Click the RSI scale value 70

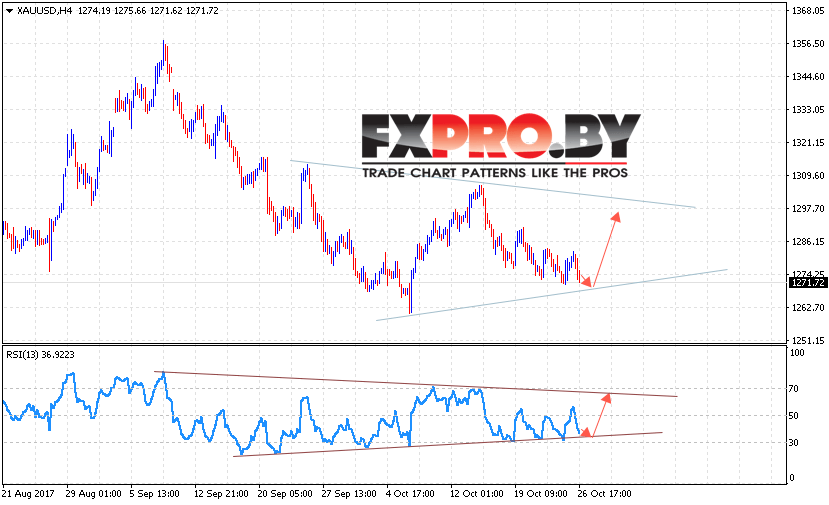794,389
